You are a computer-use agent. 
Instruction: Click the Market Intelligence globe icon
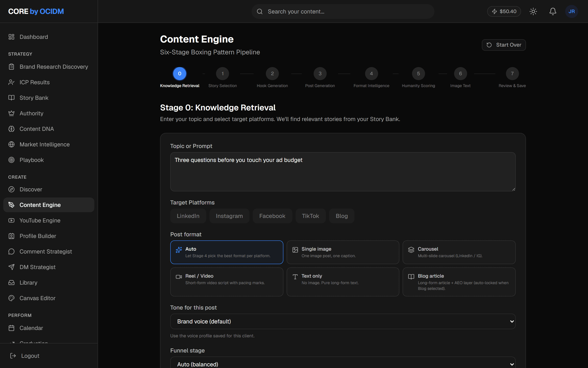(11, 145)
